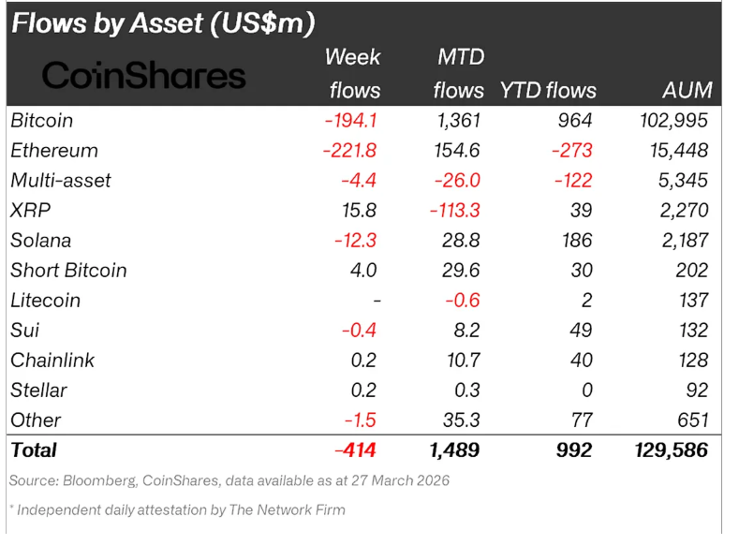Select the Solana row label
The image size is (739, 560).
click(x=41, y=240)
